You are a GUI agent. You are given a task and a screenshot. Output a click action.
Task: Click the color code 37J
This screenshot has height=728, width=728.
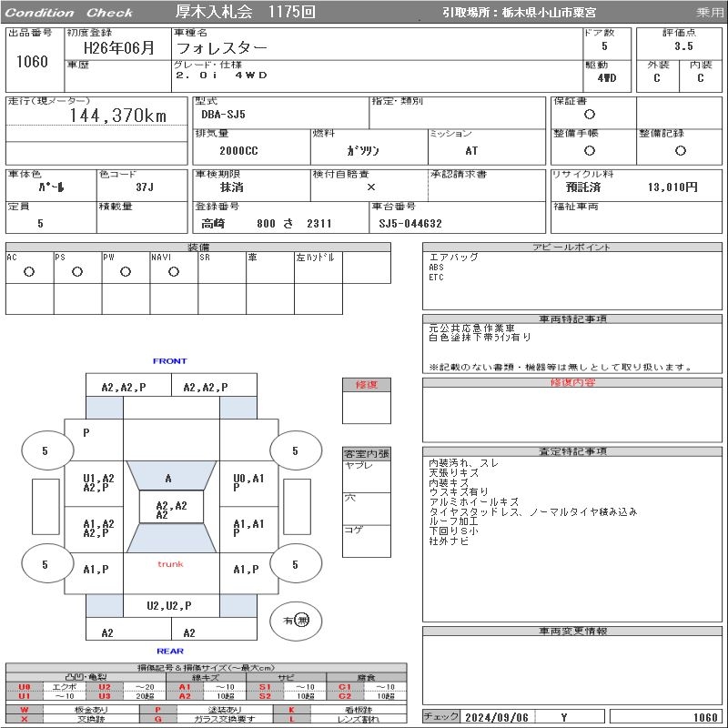145,187
